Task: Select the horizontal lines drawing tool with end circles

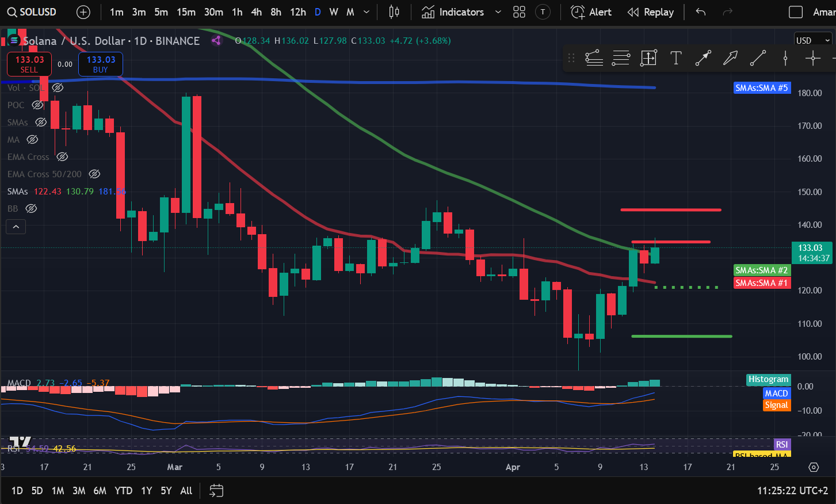Action: tap(621, 58)
